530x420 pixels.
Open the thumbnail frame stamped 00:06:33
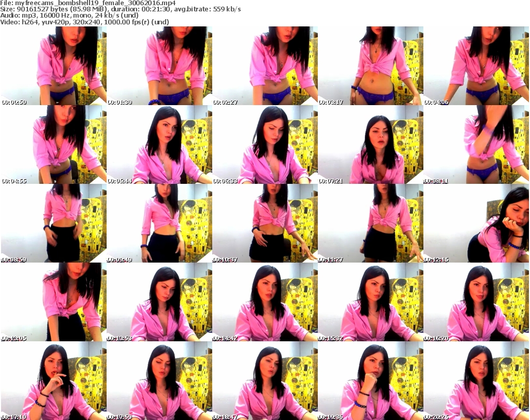265,144
